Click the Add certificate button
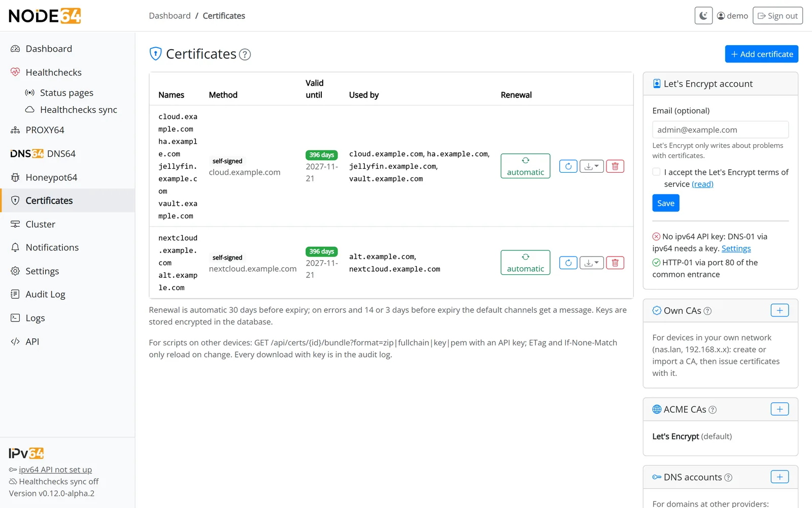The height and width of the screenshot is (508, 812). [x=761, y=54]
